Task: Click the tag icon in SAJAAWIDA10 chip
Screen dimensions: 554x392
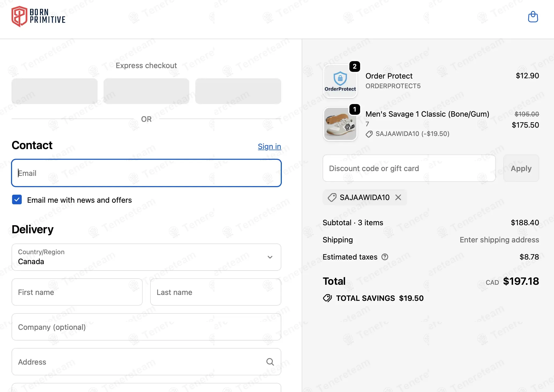Action: (x=332, y=198)
